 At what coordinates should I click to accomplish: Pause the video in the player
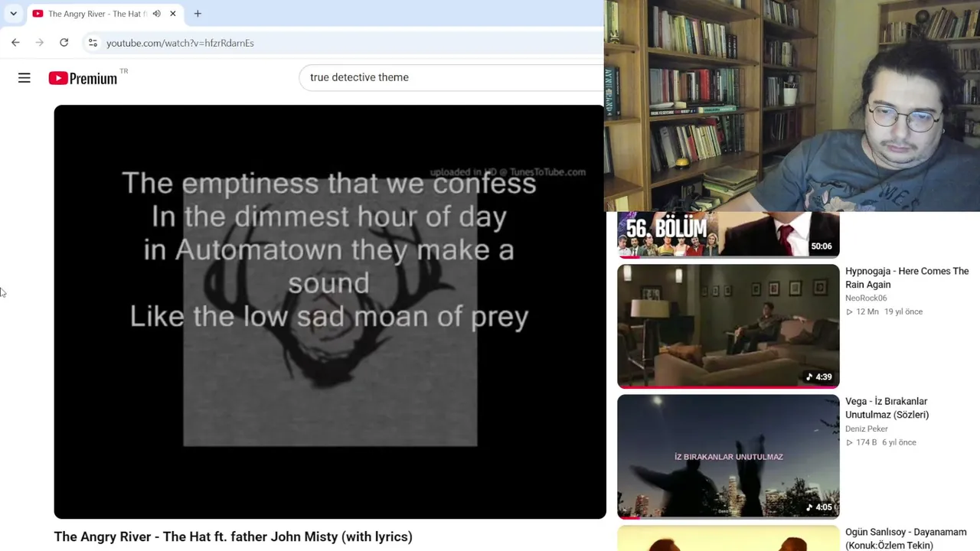329,311
